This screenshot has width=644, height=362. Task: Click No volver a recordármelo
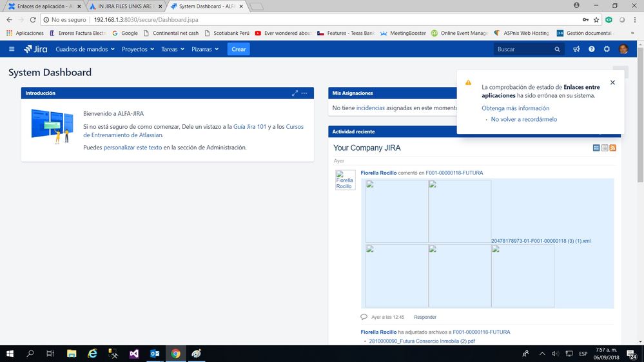pyautogui.click(x=524, y=119)
